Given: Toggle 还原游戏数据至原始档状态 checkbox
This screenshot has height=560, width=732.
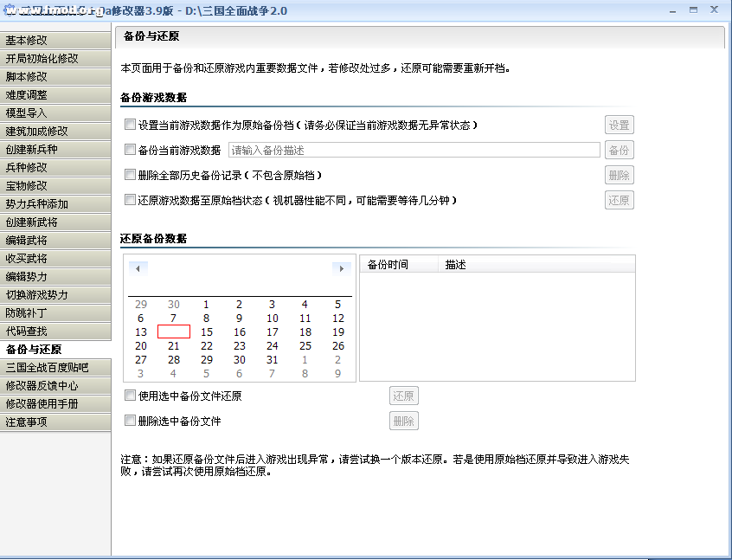Looking at the screenshot, I should click(131, 200).
